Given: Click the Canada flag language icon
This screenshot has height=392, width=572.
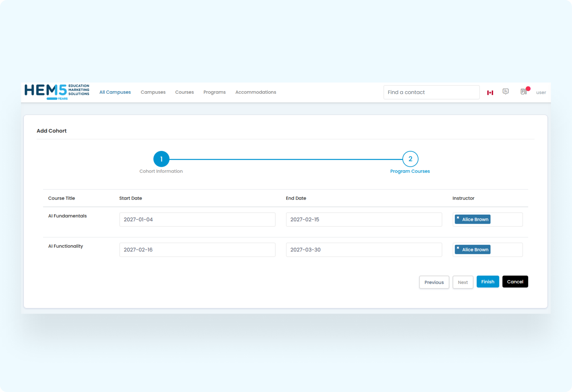Looking at the screenshot, I should tap(490, 93).
